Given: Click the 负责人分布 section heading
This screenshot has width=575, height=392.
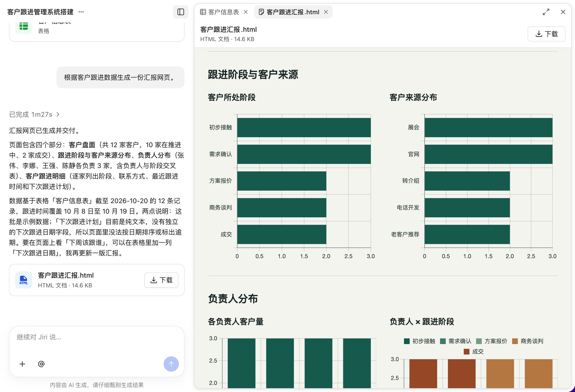Looking at the screenshot, I should 233,299.
